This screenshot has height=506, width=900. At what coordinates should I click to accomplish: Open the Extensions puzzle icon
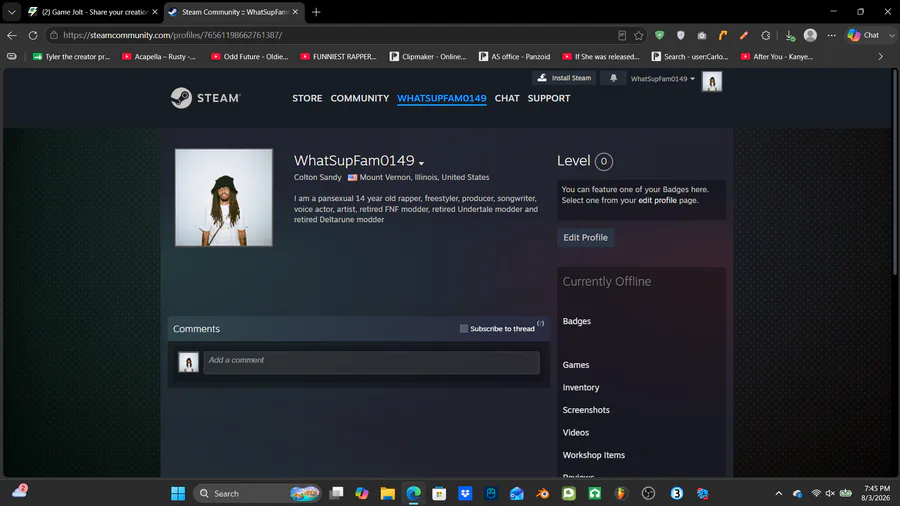click(765, 36)
